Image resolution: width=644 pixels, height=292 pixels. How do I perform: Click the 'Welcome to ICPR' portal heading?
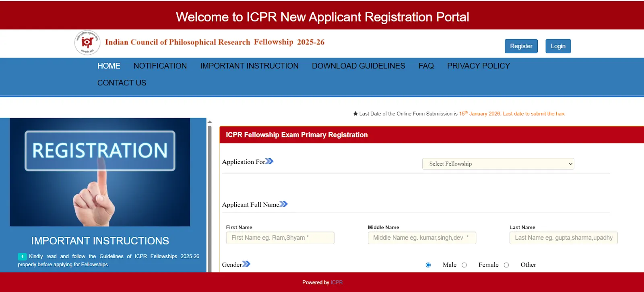(x=322, y=17)
